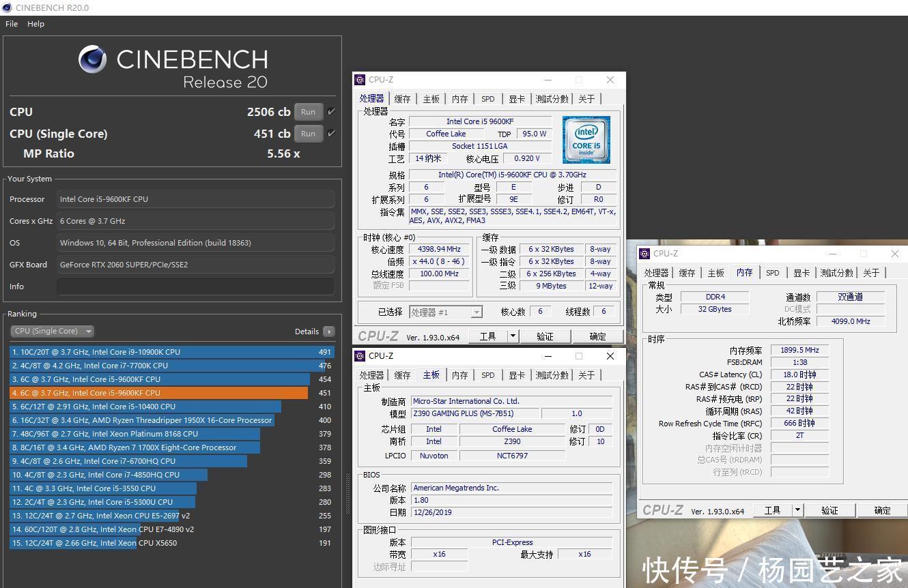Expand ranking Details arrow button
The width and height of the screenshot is (908, 588).
tap(329, 332)
